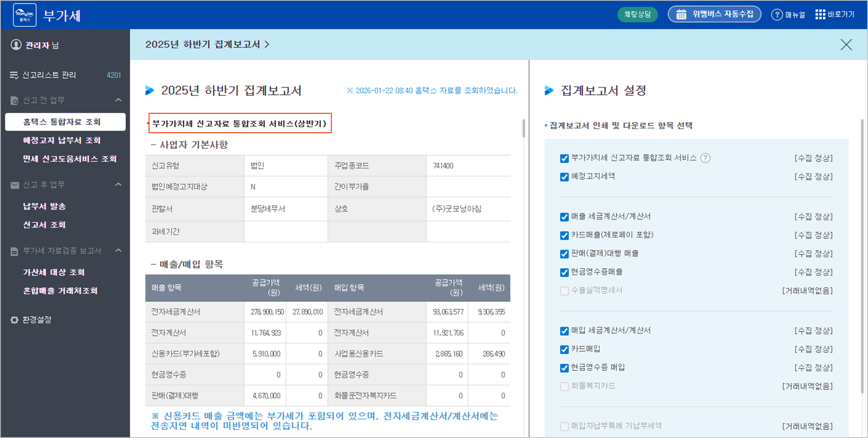This screenshot has height=438, width=868.
Task: Click the Hometax logo icon
Action: 24,15
